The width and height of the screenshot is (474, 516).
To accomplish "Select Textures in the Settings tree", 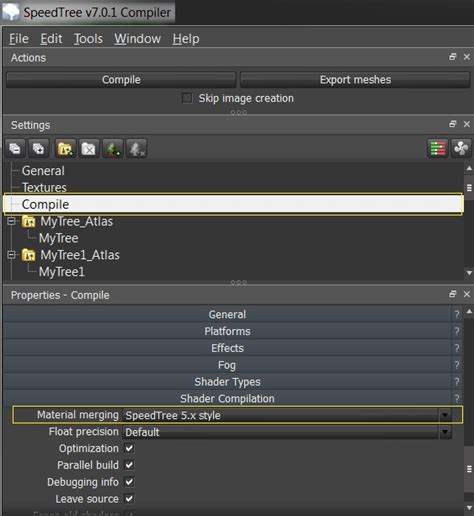I will pos(44,187).
